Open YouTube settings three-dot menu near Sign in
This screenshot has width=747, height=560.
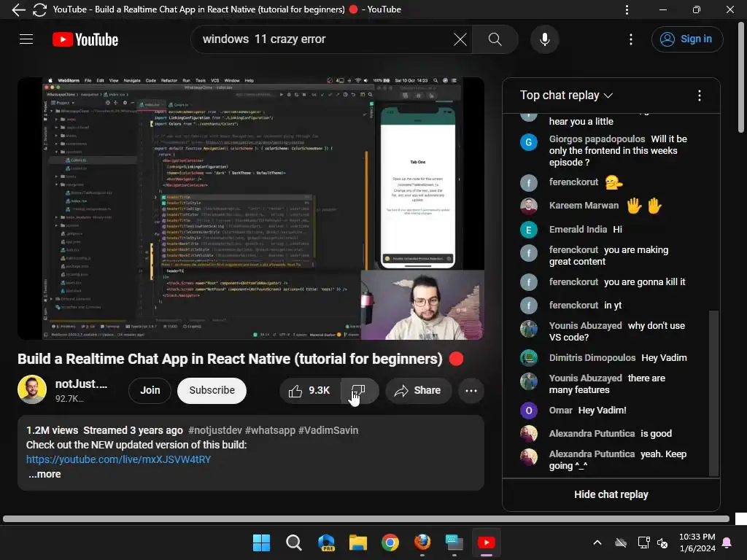(631, 39)
